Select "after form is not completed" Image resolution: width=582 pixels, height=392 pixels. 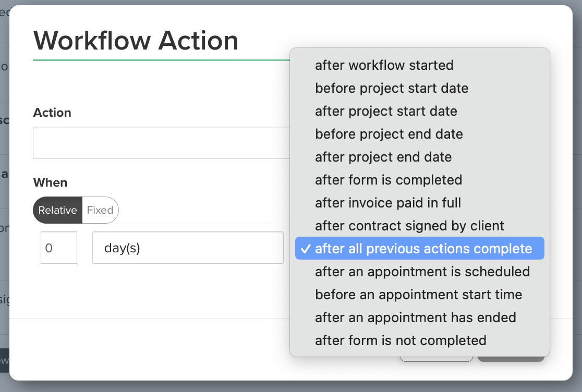[x=401, y=340]
